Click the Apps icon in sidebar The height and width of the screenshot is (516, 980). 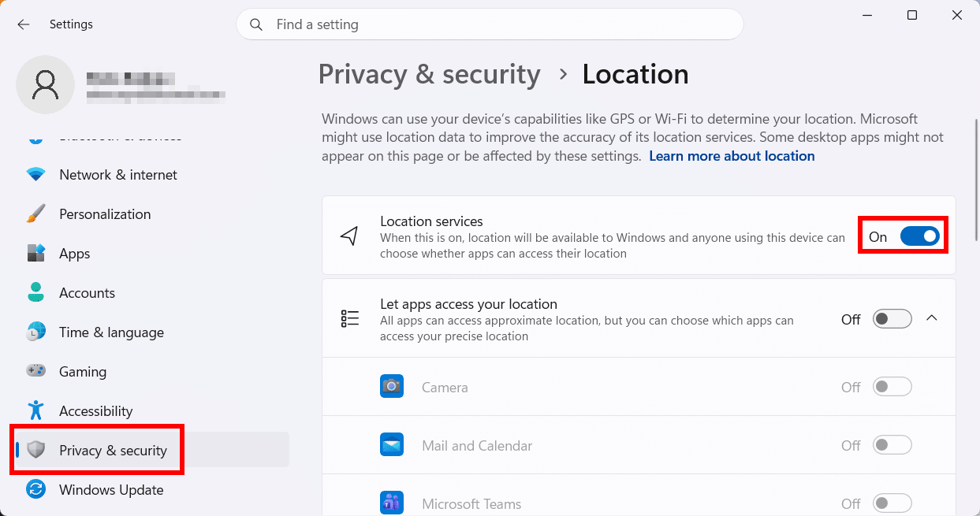pyautogui.click(x=35, y=254)
